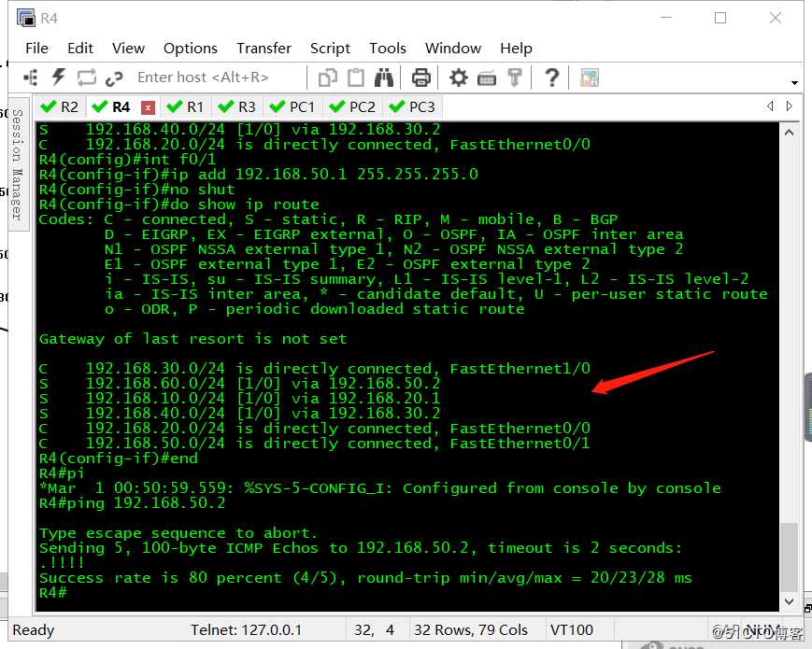Open the Script menu
812x649 pixels.
[x=330, y=49]
